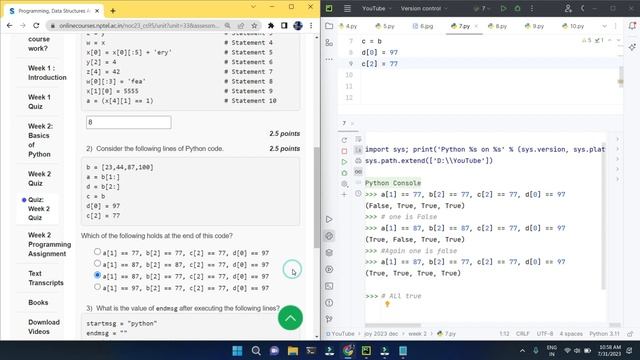This screenshot has height=360, width=640.
Task: Open the Services tool window icon
Action: (329, 269)
